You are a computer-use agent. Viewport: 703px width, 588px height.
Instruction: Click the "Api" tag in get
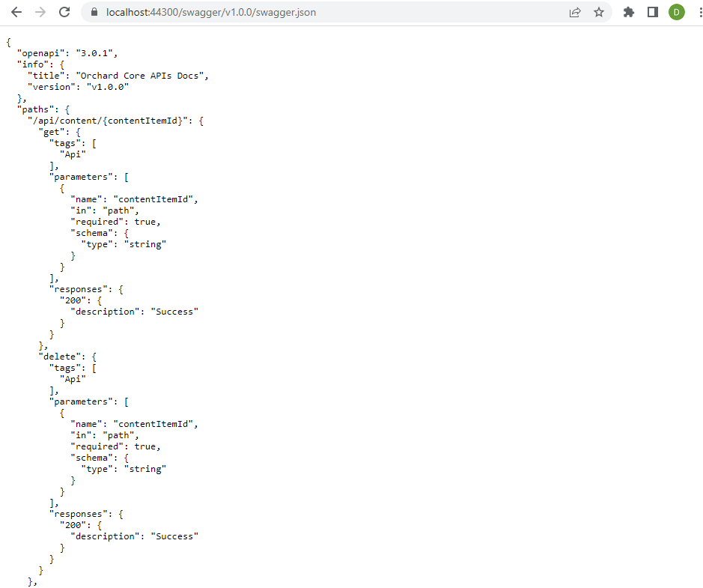73,154
